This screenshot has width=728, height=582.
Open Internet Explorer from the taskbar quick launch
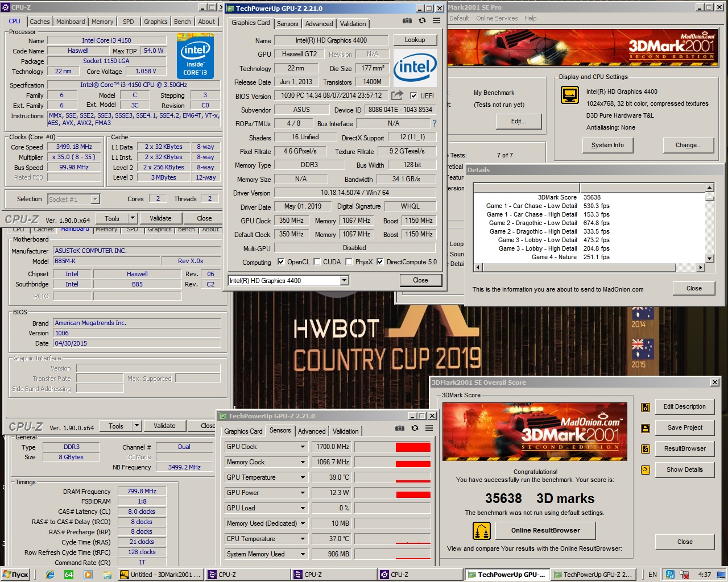click(50, 575)
